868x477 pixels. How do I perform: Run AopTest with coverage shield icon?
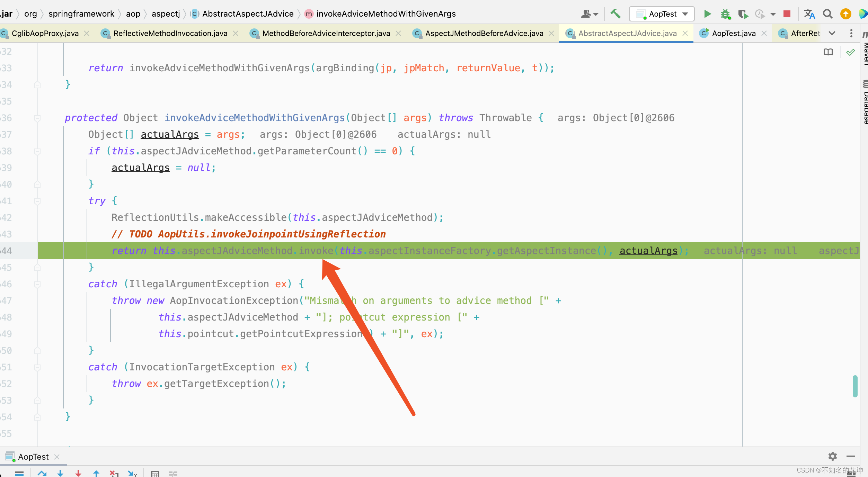[743, 14]
